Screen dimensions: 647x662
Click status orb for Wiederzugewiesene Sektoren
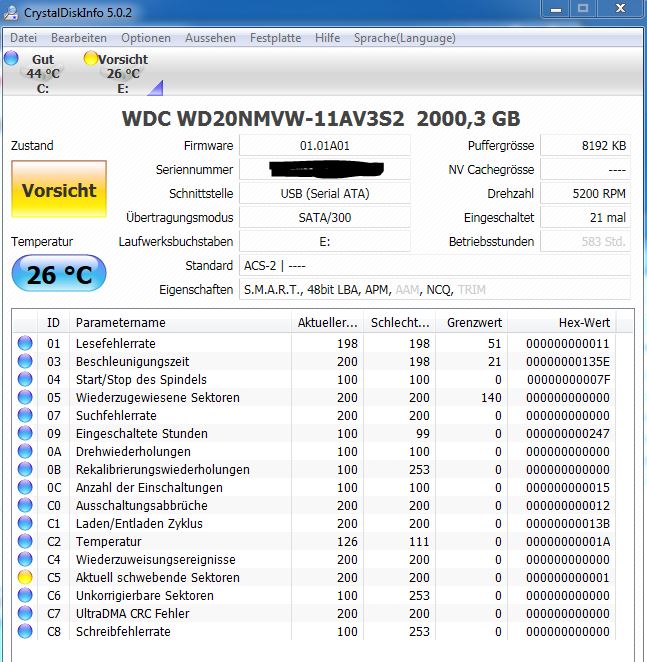[25, 397]
